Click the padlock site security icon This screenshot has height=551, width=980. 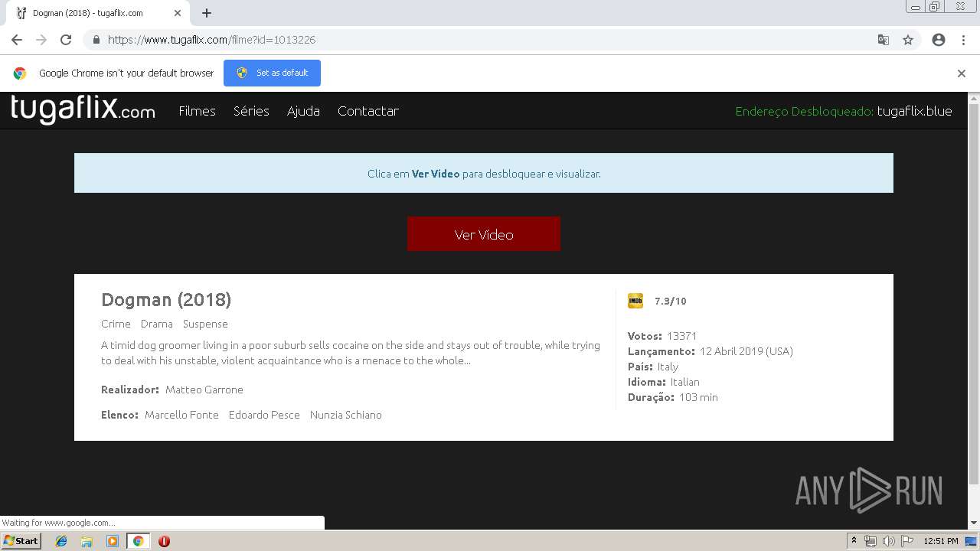tap(96, 40)
